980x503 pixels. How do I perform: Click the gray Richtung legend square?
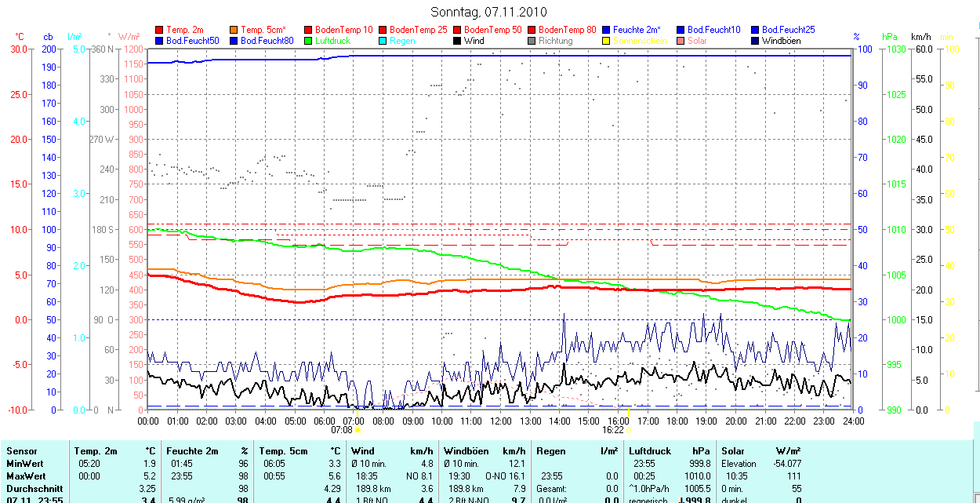click(x=532, y=41)
